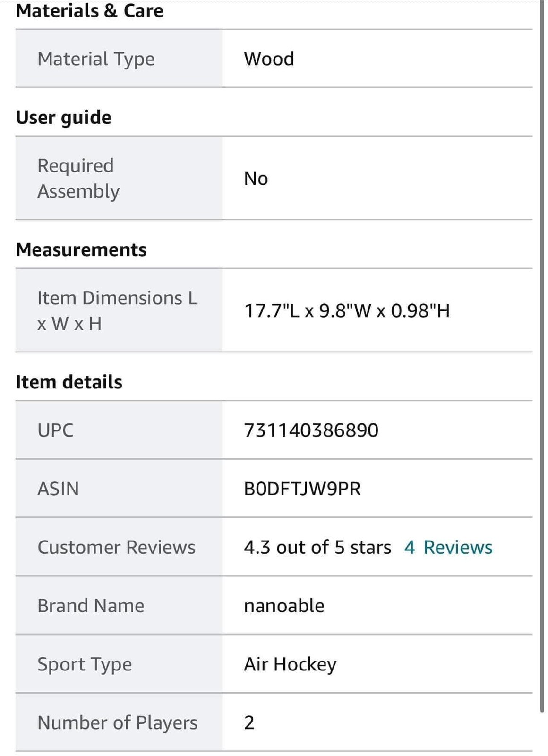Click the vertical scrollbar on right edge
The image size is (548, 756).
click(x=542, y=354)
